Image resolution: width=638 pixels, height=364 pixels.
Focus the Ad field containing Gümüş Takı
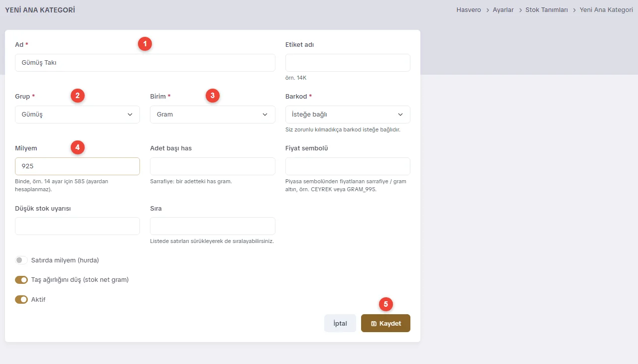tap(145, 63)
